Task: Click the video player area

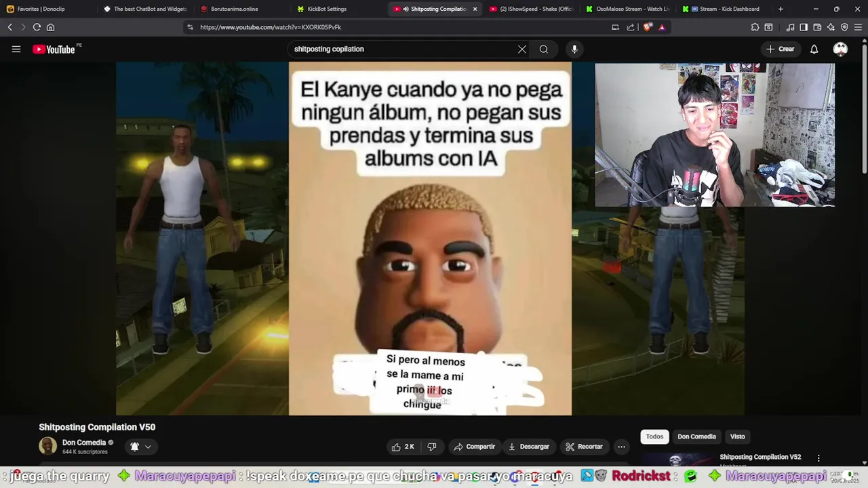Action: (430, 239)
